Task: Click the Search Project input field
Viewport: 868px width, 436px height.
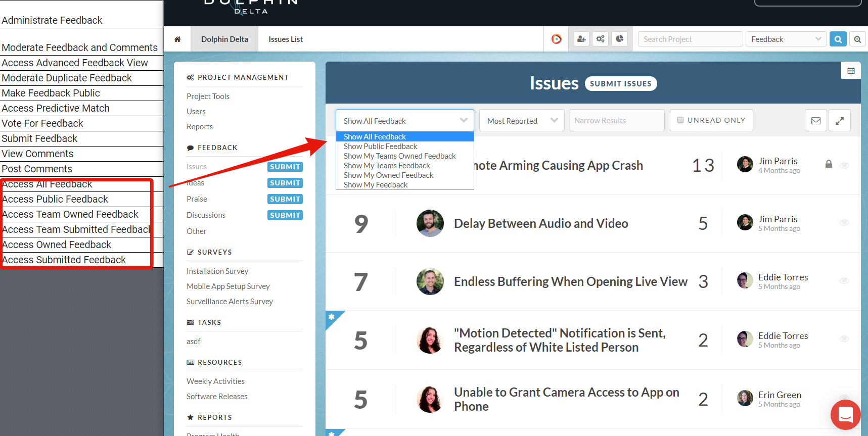Action: [690, 39]
